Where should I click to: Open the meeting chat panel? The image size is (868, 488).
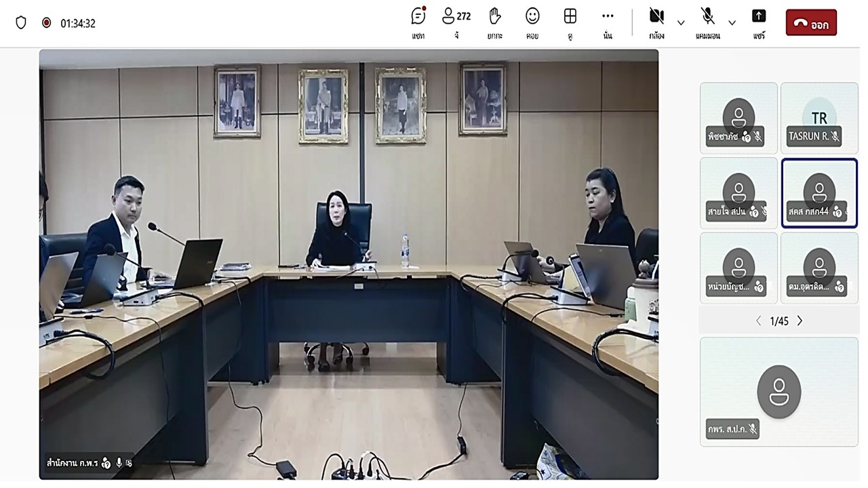point(418,22)
